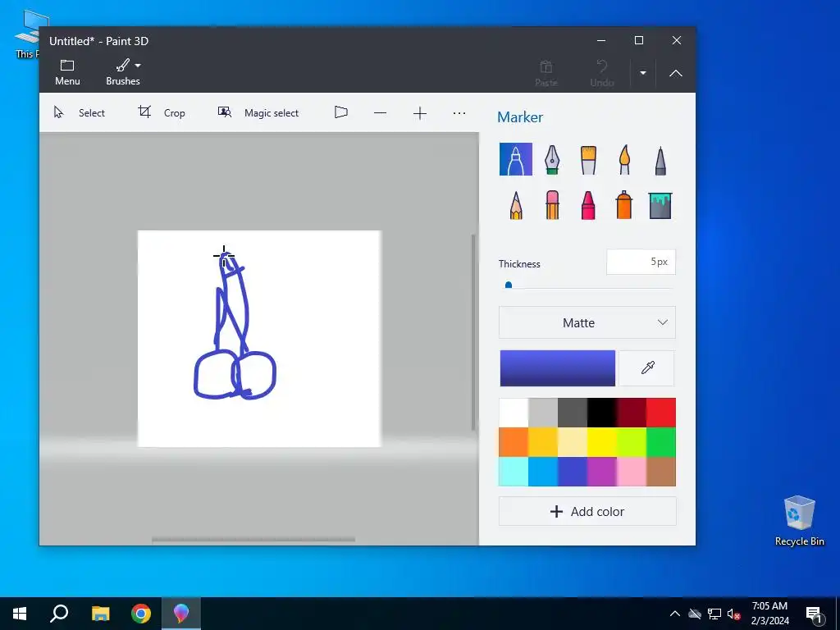The image size is (840, 630).
Task: Select the Crayon brush
Action: point(588,205)
